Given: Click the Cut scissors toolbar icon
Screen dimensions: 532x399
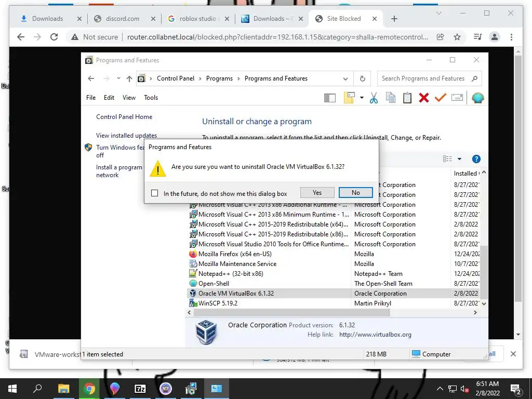Looking at the screenshot, I should click(x=374, y=98).
